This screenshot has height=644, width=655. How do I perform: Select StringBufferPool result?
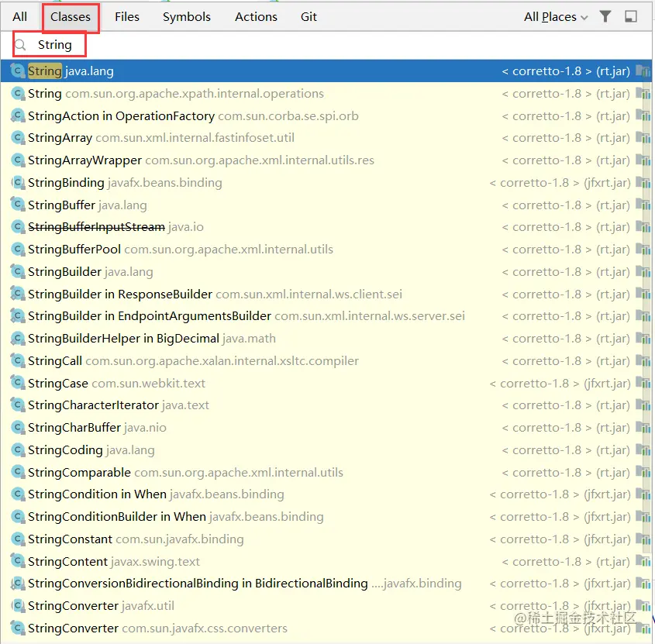click(326, 250)
